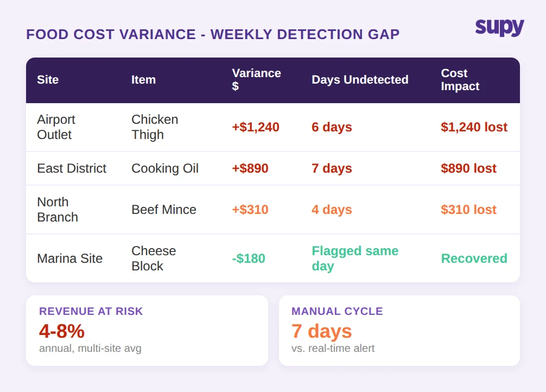This screenshot has height=392, width=546.
Task: Click the '6 days' undetected value
Action: (332, 127)
